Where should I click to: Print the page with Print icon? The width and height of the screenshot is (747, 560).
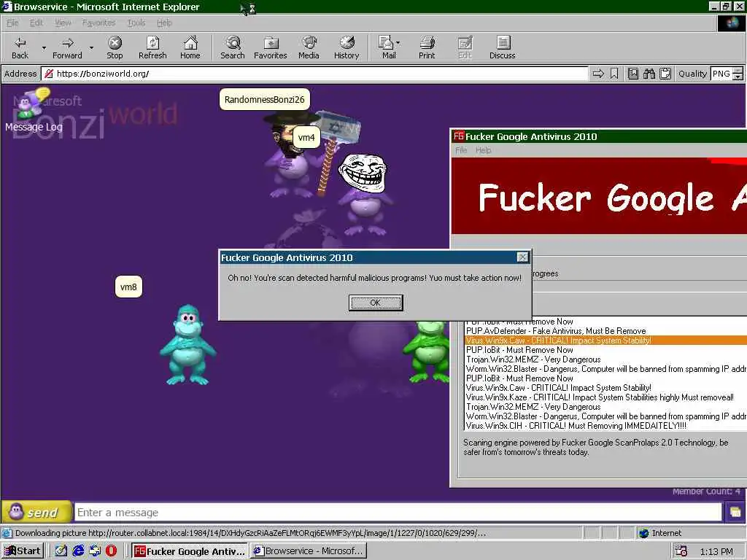(427, 47)
